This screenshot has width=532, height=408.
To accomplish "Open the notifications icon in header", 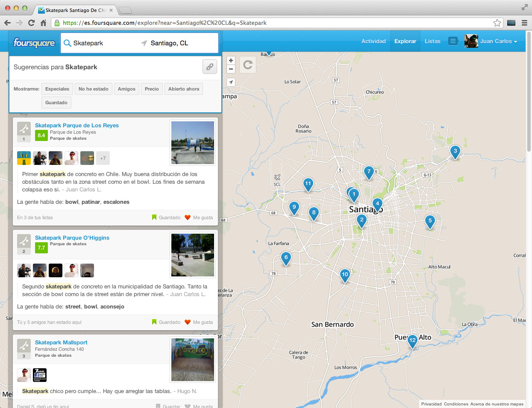I will [453, 41].
